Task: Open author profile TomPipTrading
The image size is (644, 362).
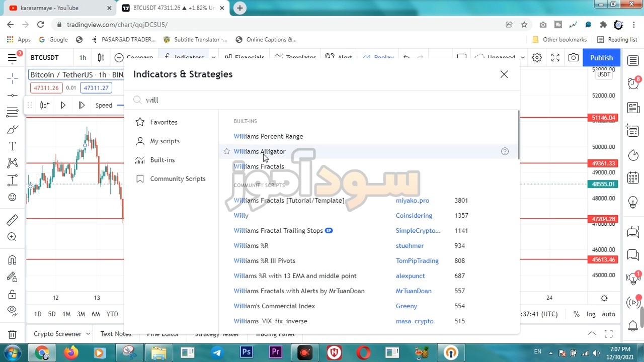Action: (417, 261)
